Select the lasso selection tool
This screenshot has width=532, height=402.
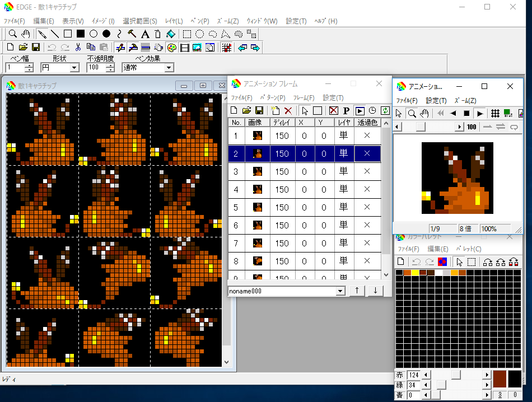coord(213,34)
